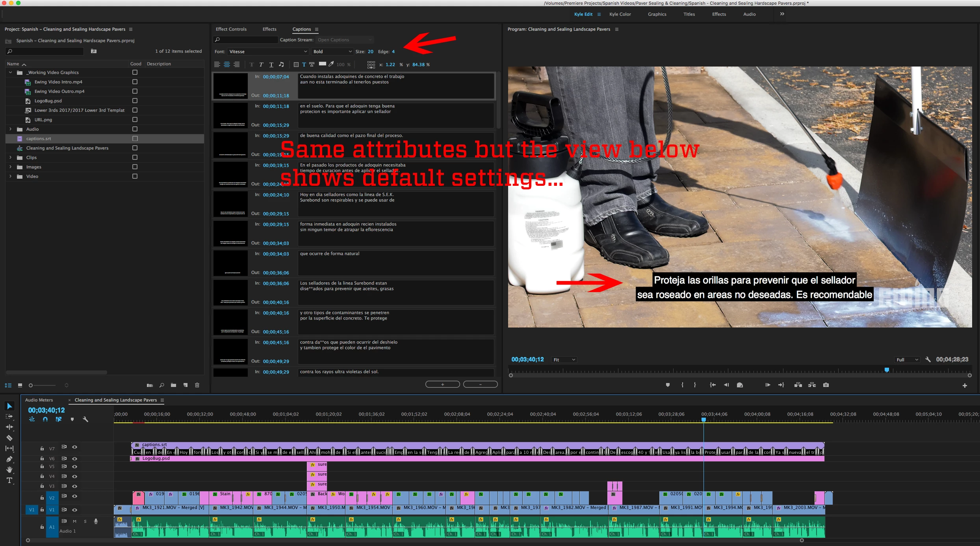Click the add caption plus button
This screenshot has height=546, width=980.
click(x=442, y=384)
